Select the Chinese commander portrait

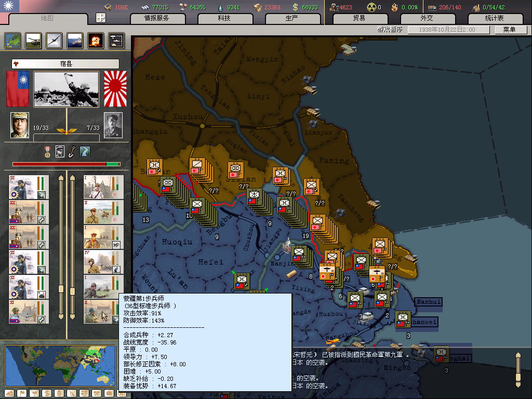coord(20,125)
